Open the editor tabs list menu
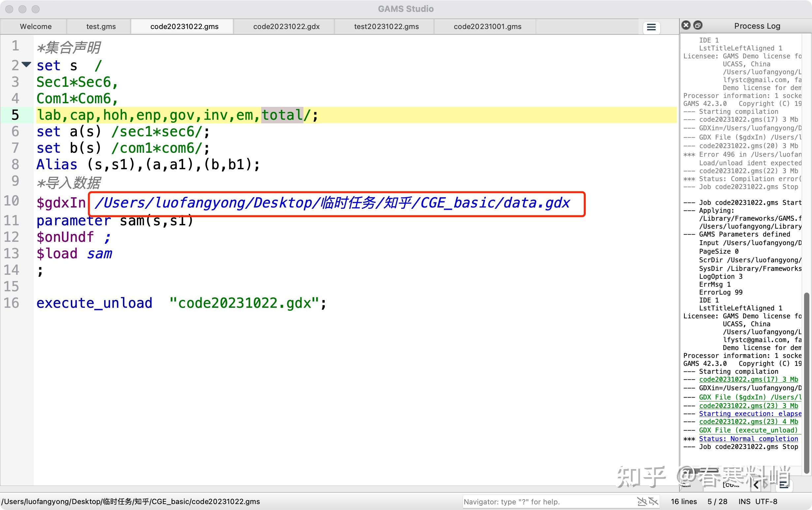 coord(651,27)
